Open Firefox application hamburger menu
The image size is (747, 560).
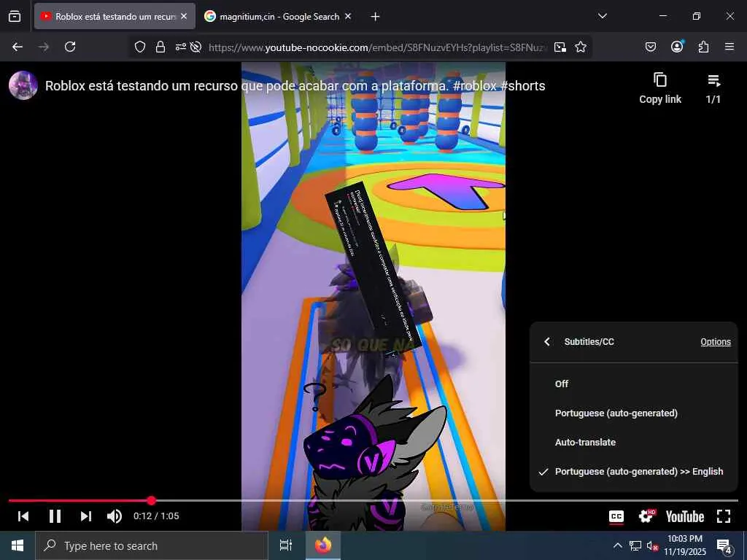coord(729,47)
